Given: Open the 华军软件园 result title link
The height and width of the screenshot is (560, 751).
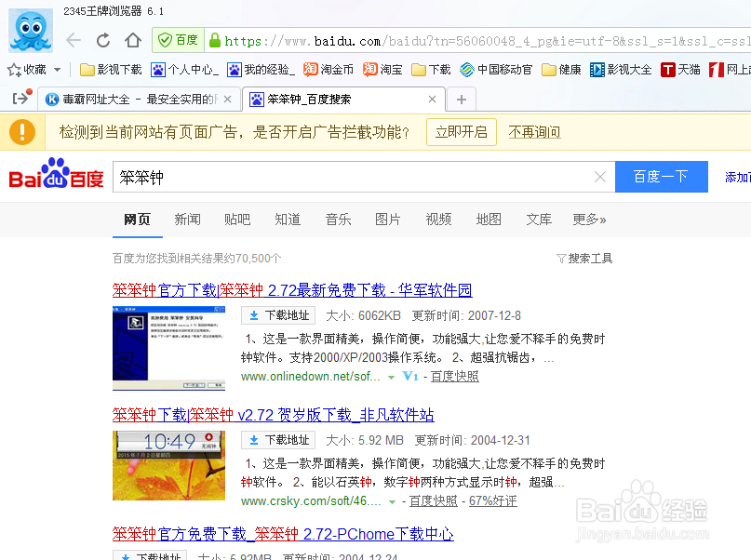Looking at the screenshot, I should tap(292, 290).
